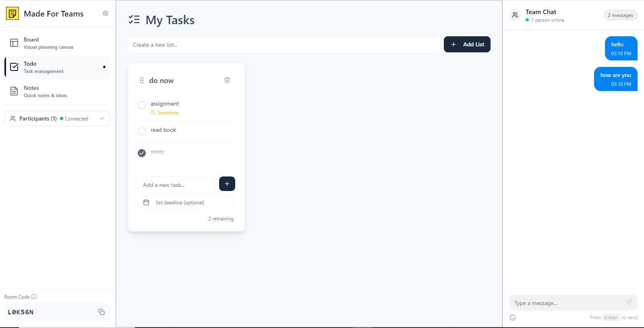Click the Room Code info icon
Screen dimensions: 644x328
click(x=34, y=297)
